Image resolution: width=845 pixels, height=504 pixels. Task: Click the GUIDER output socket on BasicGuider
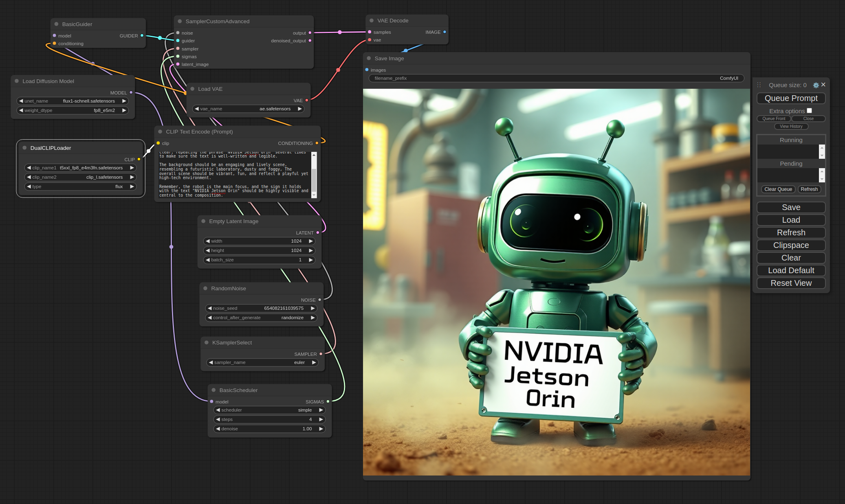tap(142, 35)
